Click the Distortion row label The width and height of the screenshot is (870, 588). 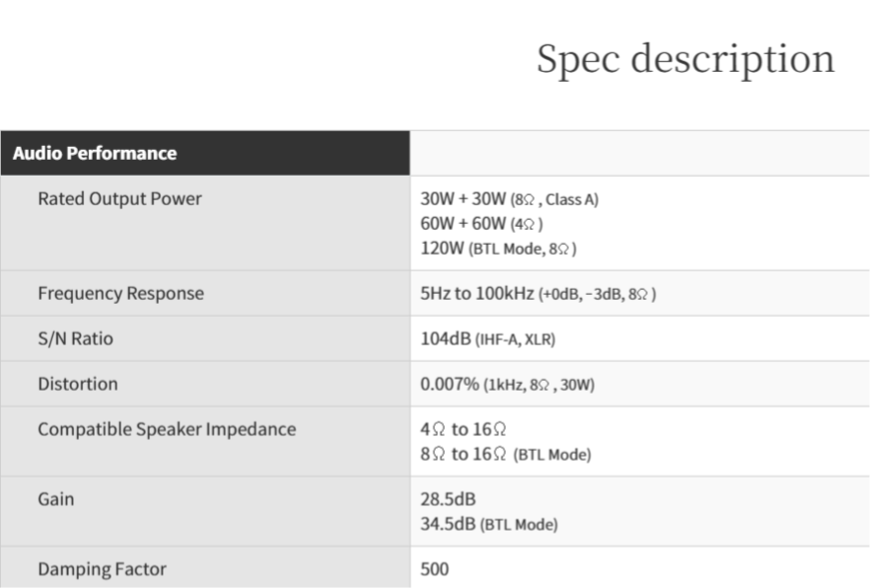[x=78, y=384]
